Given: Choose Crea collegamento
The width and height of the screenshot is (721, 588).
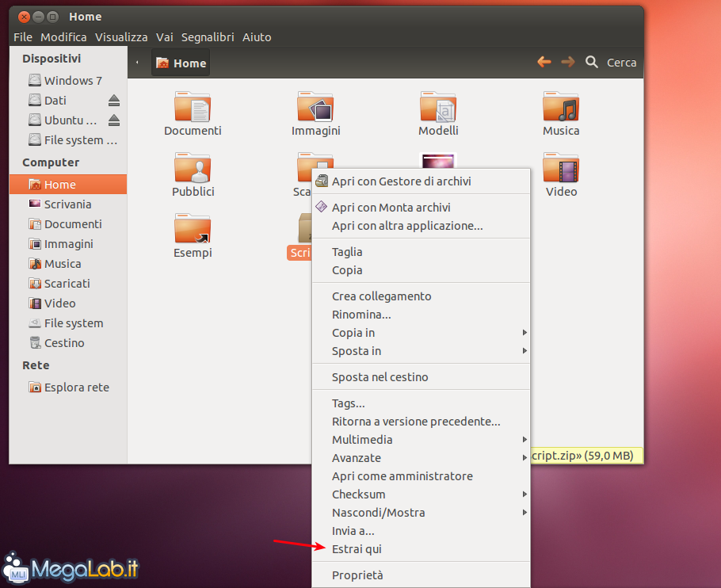Looking at the screenshot, I should [x=422, y=296].
